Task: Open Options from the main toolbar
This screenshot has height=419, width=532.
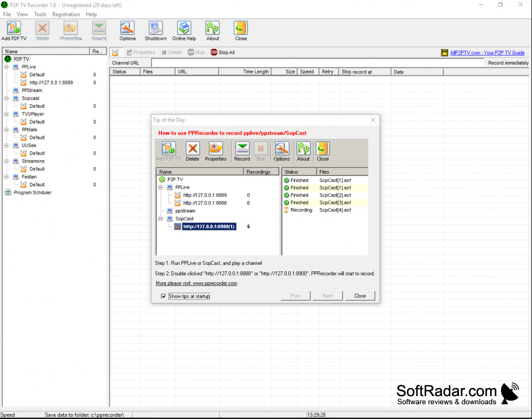Action: pos(127,31)
